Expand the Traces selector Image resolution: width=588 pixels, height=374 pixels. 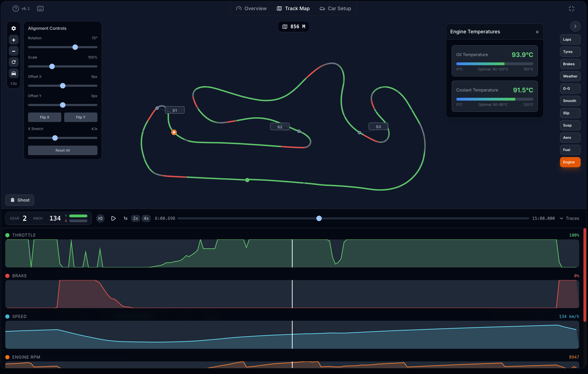point(570,218)
